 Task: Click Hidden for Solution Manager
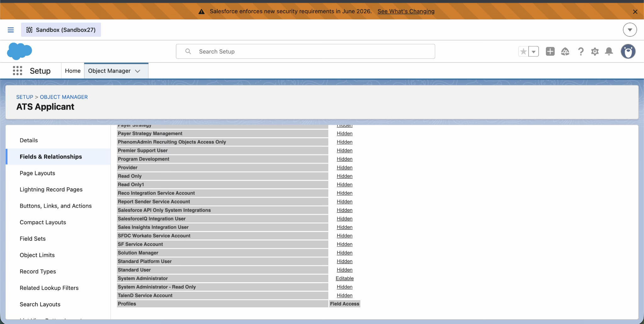[345, 253]
